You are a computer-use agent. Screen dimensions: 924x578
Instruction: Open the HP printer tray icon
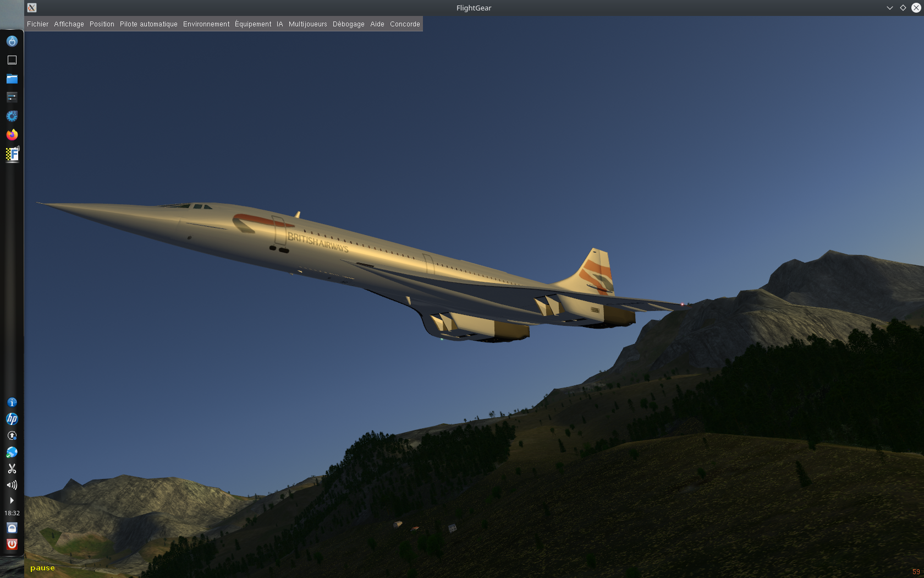point(12,419)
